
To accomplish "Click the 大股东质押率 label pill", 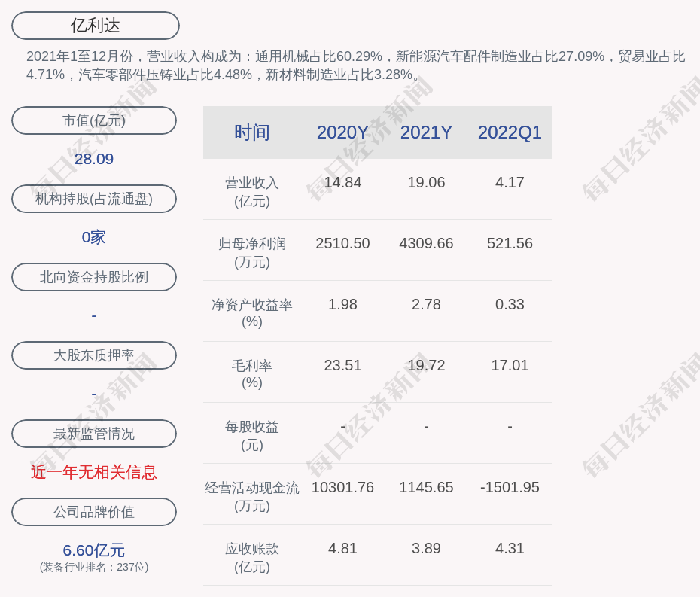I will pos(94,355).
